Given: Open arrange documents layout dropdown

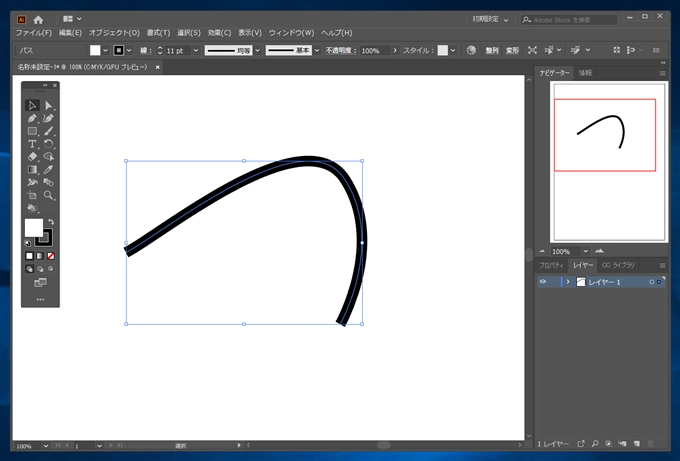Looking at the screenshot, I should (x=72, y=19).
